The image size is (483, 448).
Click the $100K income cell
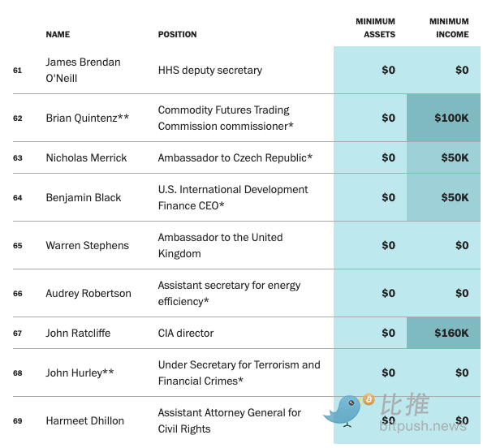[x=443, y=118]
